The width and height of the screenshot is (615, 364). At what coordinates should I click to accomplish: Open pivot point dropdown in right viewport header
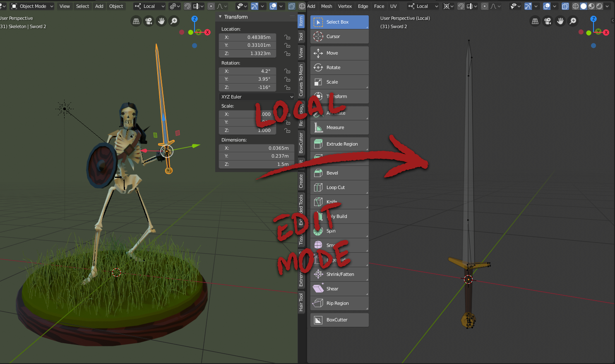coord(448,6)
